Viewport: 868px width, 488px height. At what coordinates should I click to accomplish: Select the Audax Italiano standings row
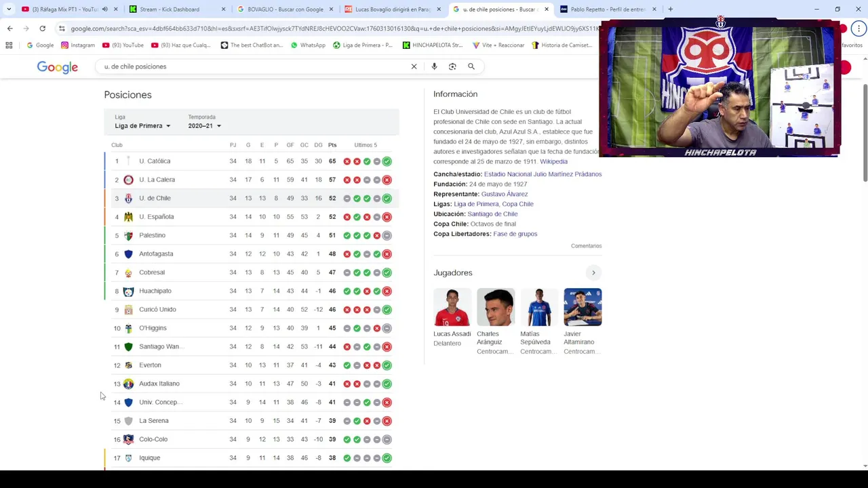click(x=252, y=384)
